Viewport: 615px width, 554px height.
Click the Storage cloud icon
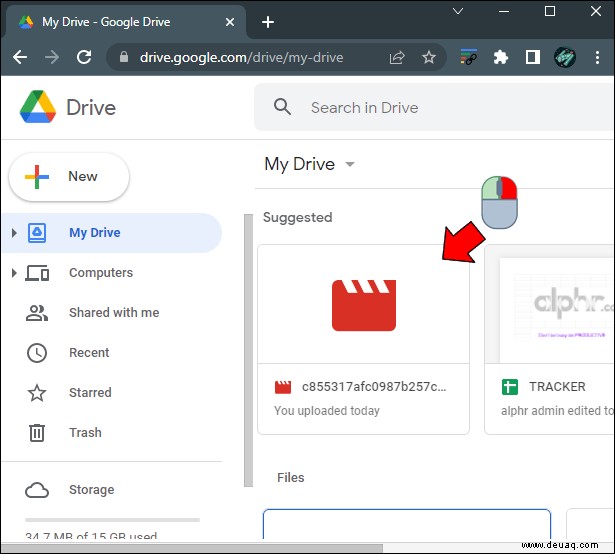tap(37, 490)
